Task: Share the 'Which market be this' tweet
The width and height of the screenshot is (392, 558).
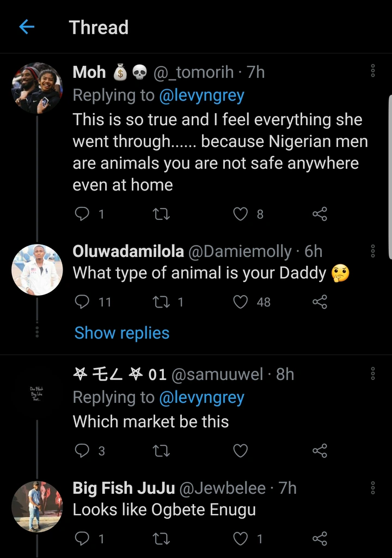Action: [x=320, y=451]
